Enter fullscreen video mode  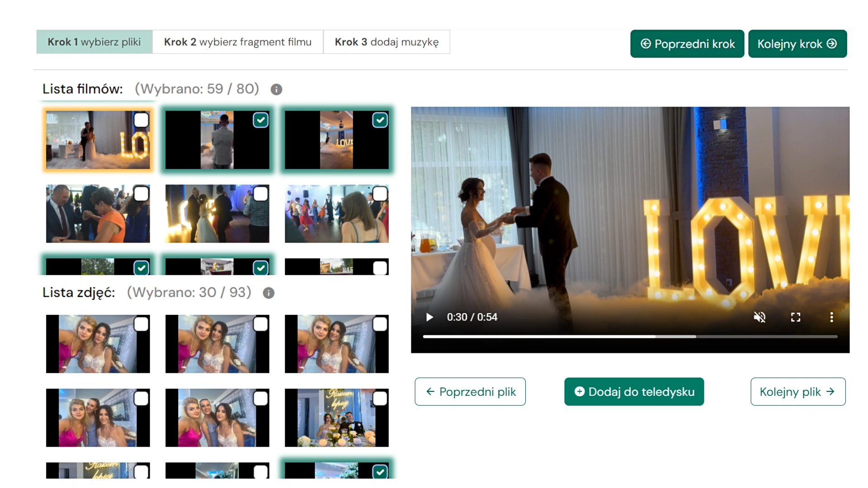coord(796,317)
